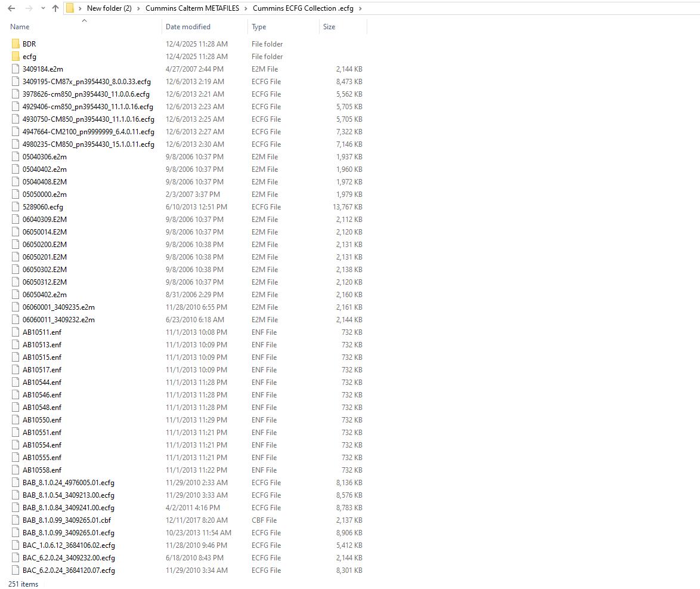Image resolution: width=700 pixels, height=589 pixels.
Task: Open recent locations dropdown arrow
Action: (43, 8)
